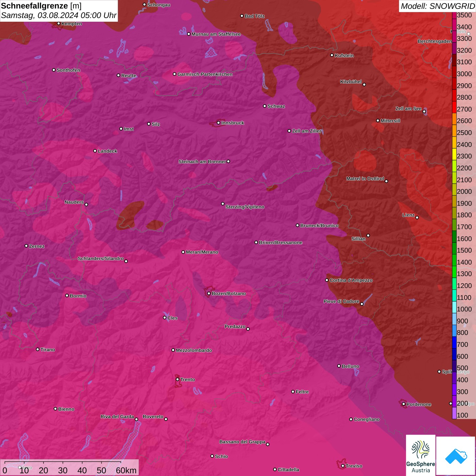Click the Schongau label
The width and height of the screenshot is (476, 476).
(158, 5)
